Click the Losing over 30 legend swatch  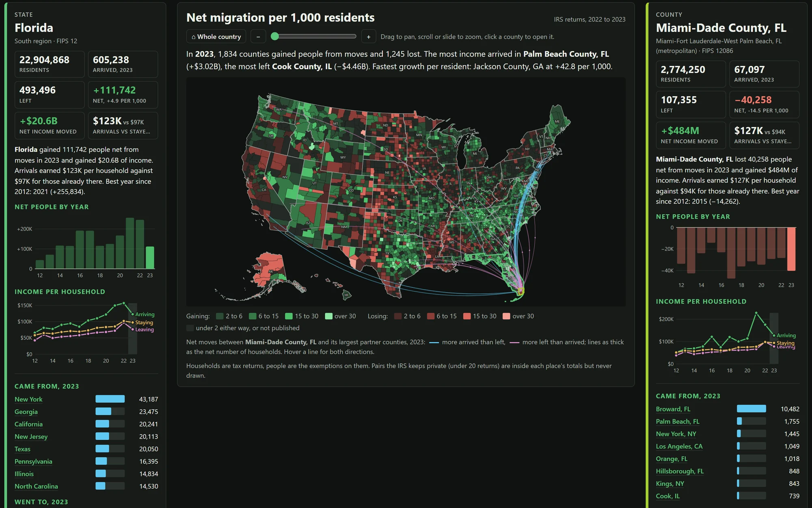(506, 316)
